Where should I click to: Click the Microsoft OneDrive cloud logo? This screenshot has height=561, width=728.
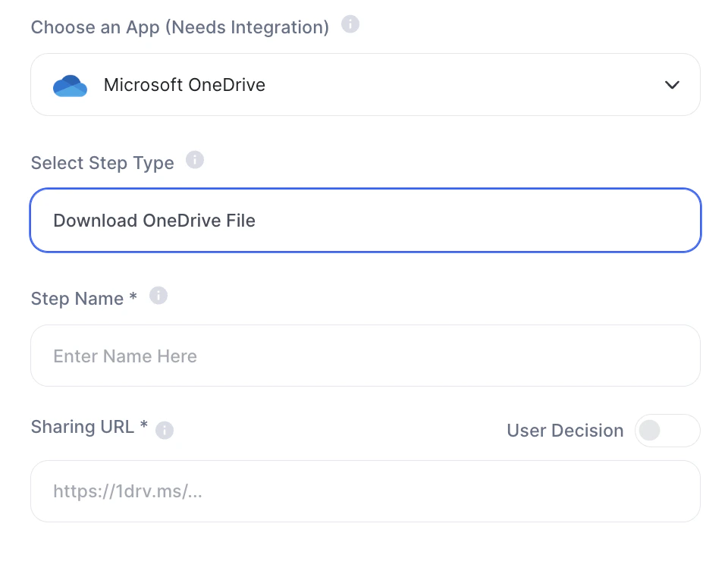[x=70, y=86]
